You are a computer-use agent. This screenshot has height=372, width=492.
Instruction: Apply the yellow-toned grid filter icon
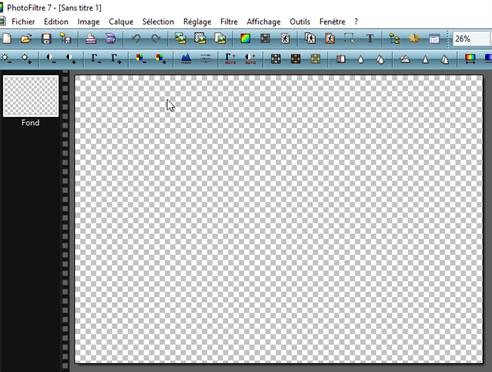(315, 59)
